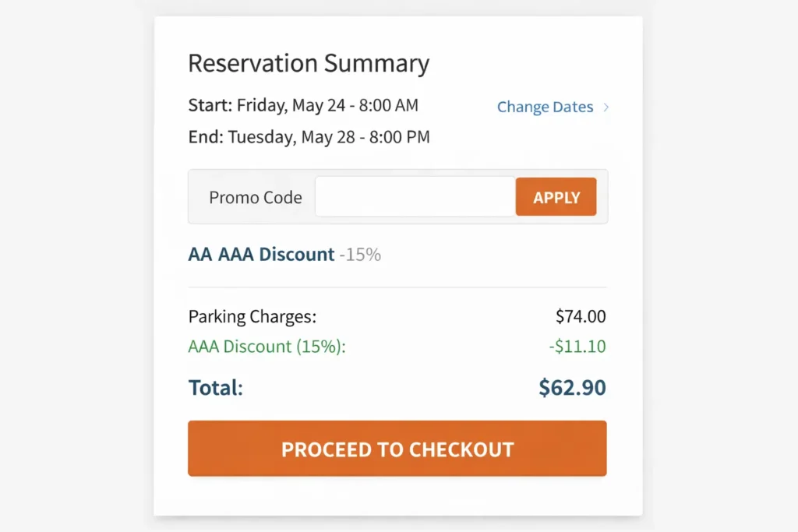The height and width of the screenshot is (532, 798).
Task: Select the AA AAA Discount label
Action: pyautogui.click(x=261, y=254)
